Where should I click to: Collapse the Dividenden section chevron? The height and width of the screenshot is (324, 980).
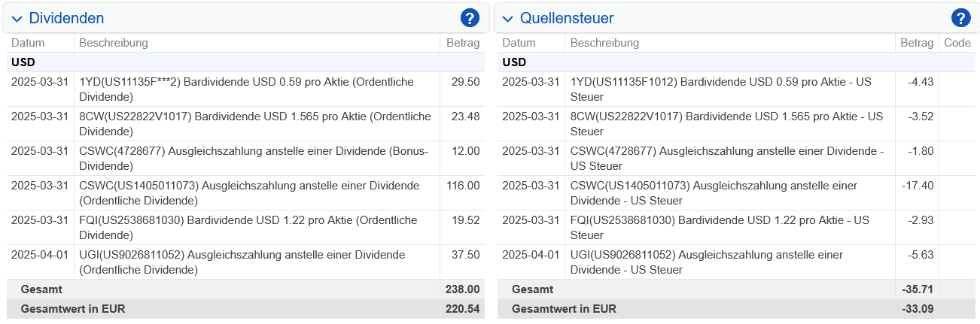coord(17,19)
